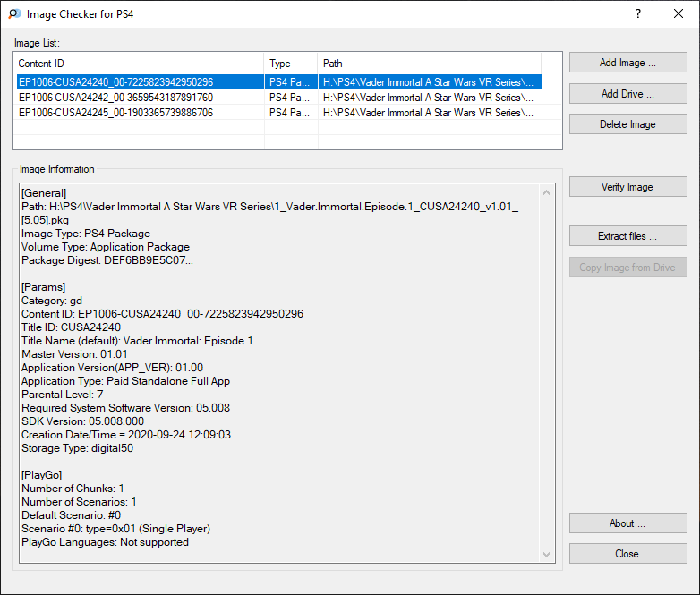
Task: Click the Number of Scenarios: 1 line
Action: point(79,502)
